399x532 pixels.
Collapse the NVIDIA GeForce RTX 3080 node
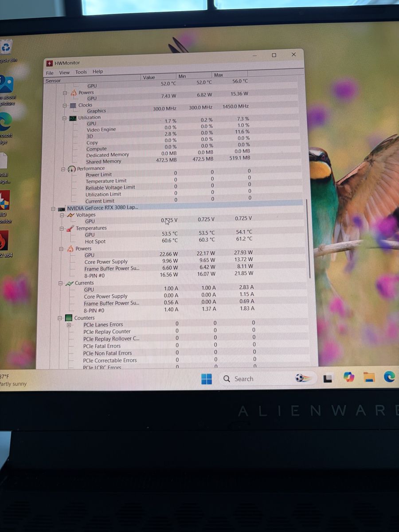click(x=53, y=208)
